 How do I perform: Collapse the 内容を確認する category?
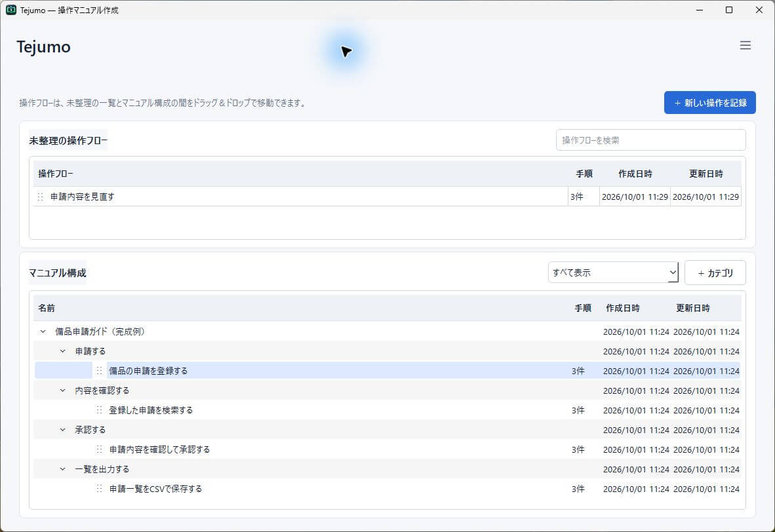[x=63, y=390]
